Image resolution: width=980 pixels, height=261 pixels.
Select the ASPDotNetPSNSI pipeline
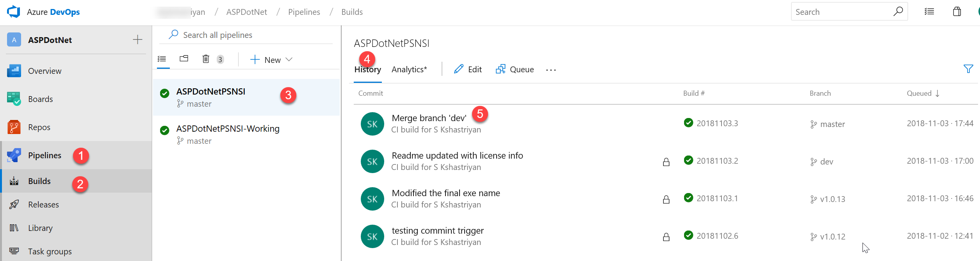[246, 97]
